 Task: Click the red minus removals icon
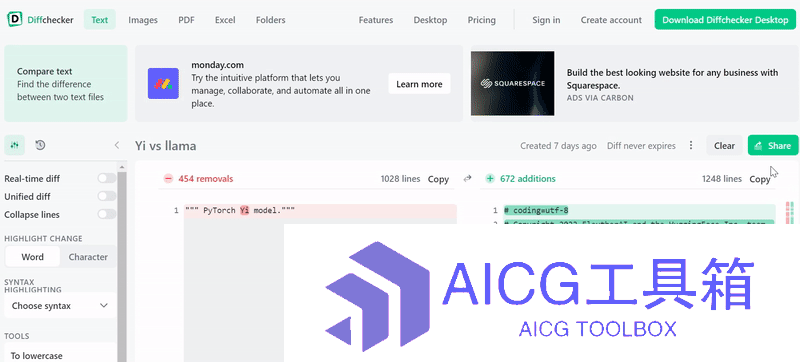tap(168, 178)
